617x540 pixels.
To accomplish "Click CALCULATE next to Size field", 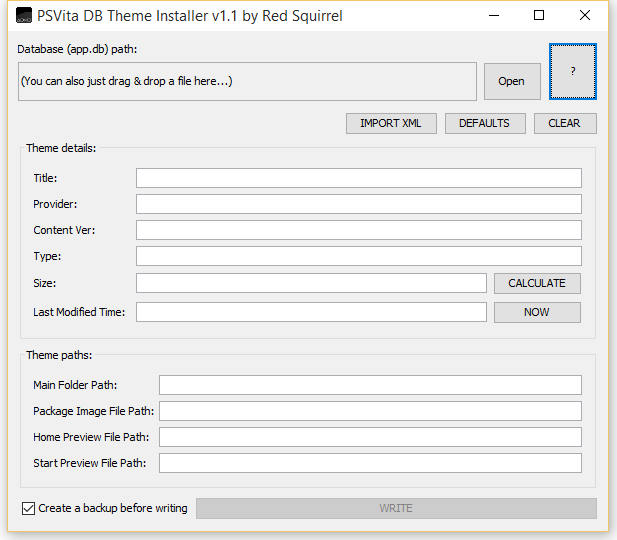I will coord(537,283).
